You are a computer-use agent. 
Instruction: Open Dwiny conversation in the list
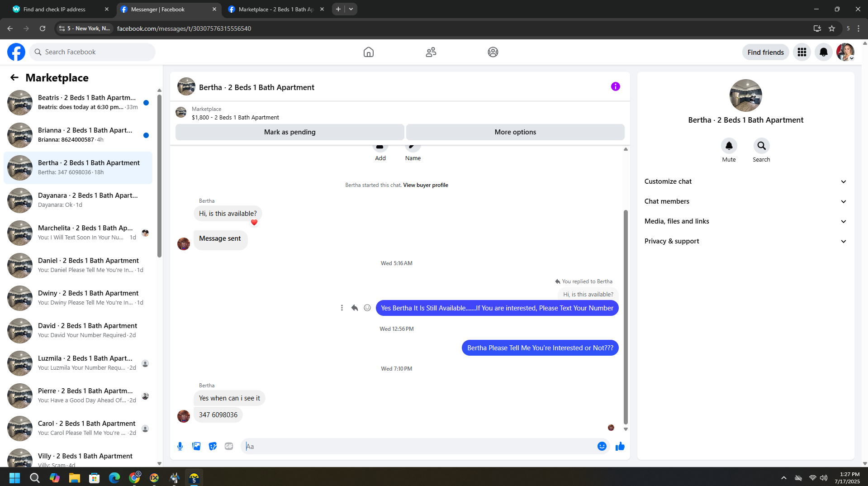point(78,298)
